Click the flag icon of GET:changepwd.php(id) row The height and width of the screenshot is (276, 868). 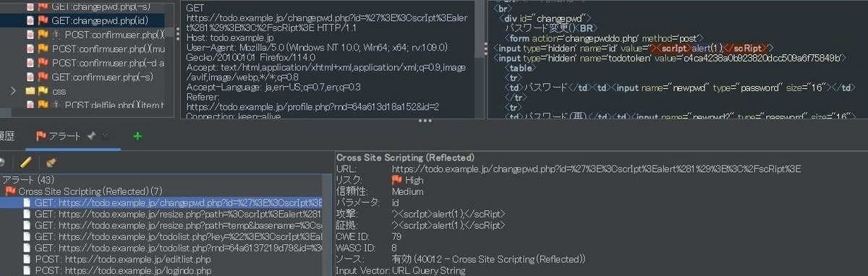coord(43,20)
